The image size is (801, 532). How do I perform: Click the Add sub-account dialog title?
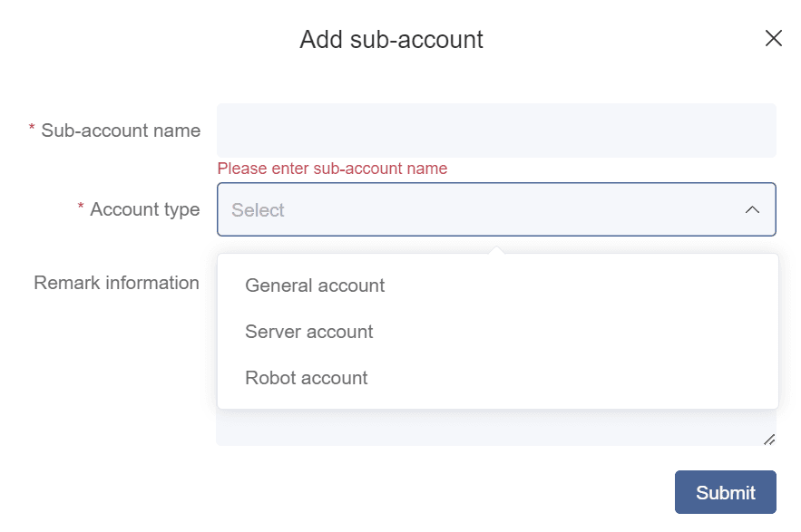[392, 39]
